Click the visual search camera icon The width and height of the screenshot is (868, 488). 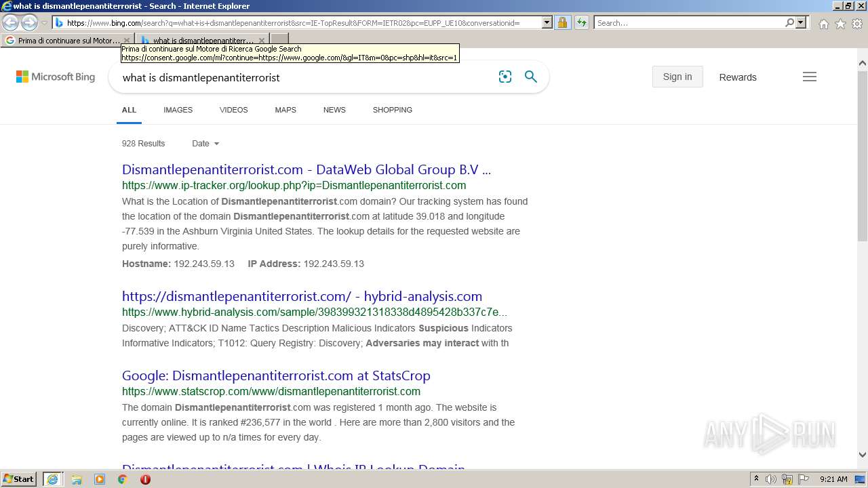505,77
